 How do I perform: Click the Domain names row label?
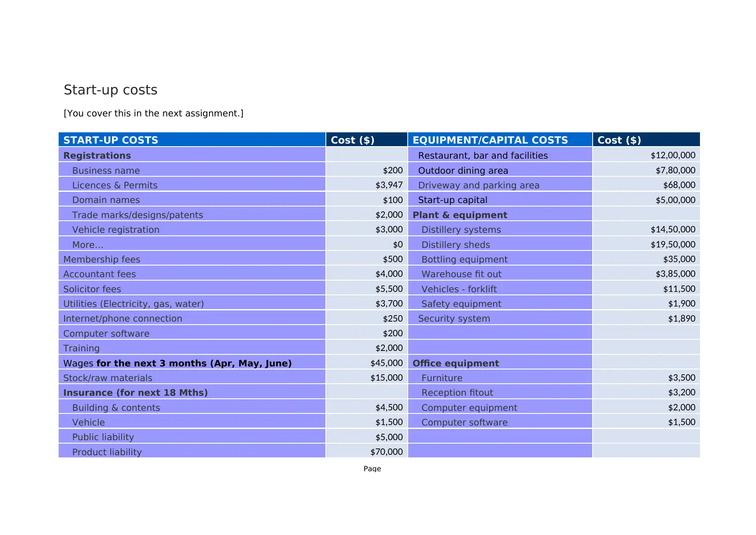pos(106,200)
